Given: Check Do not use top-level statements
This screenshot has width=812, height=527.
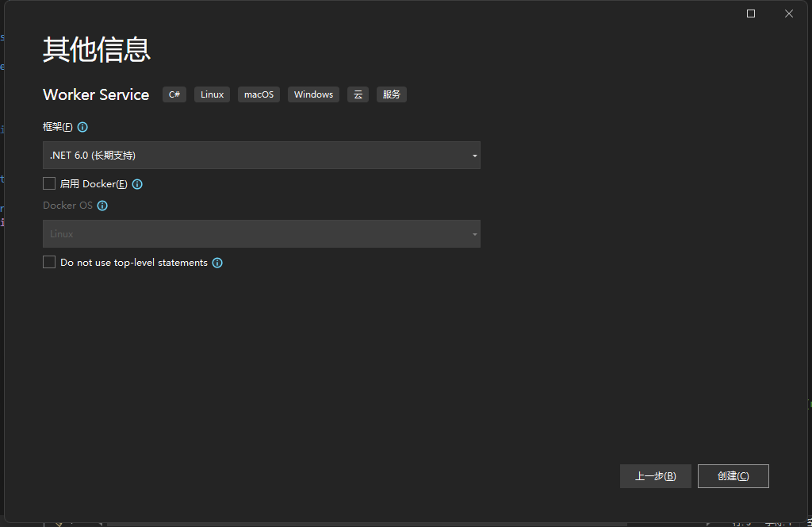Looking at the screenshot, I should [49, 262].
